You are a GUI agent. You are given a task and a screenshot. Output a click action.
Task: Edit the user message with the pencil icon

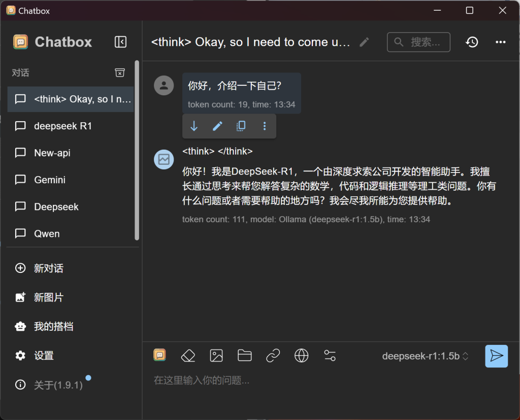pos(217,126)
